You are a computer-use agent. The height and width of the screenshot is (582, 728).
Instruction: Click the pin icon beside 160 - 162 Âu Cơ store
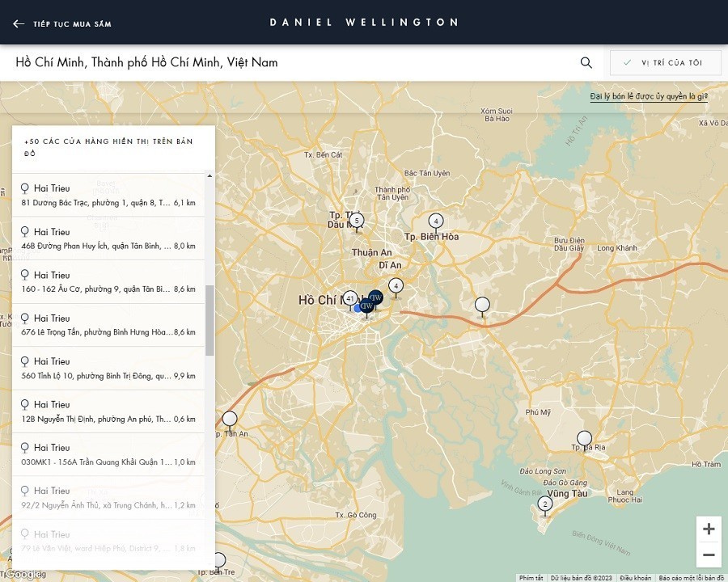click(x=25, y=275)
